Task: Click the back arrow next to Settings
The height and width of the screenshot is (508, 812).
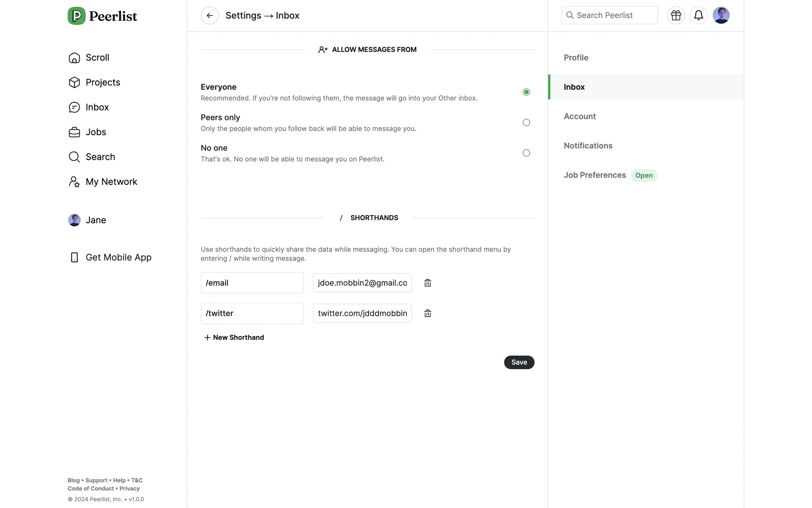Action: point(209,16)
